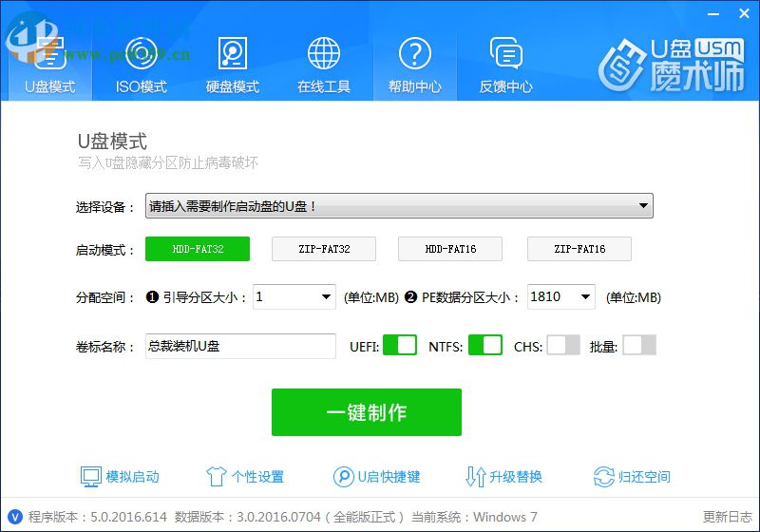Click the 写入U盘隐藏分区防止病毒破坏 subtitle
The width and height of the screenshot is (760, 532).
click(168, 162)
